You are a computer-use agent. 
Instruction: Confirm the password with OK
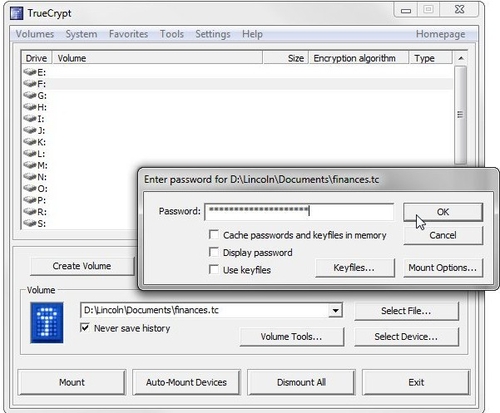443,212
